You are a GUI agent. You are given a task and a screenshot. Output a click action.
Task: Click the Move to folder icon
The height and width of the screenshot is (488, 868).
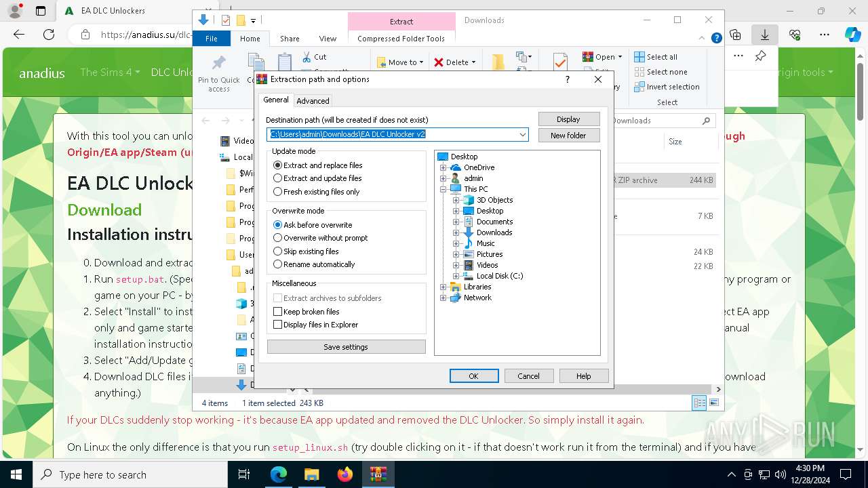381,62
